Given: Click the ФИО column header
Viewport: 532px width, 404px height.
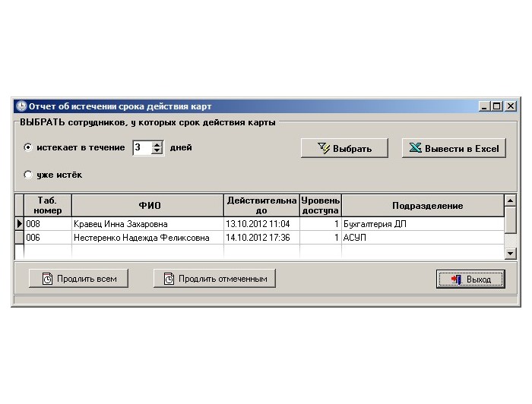Looking at the screenshot, I should tap(148, 205).
